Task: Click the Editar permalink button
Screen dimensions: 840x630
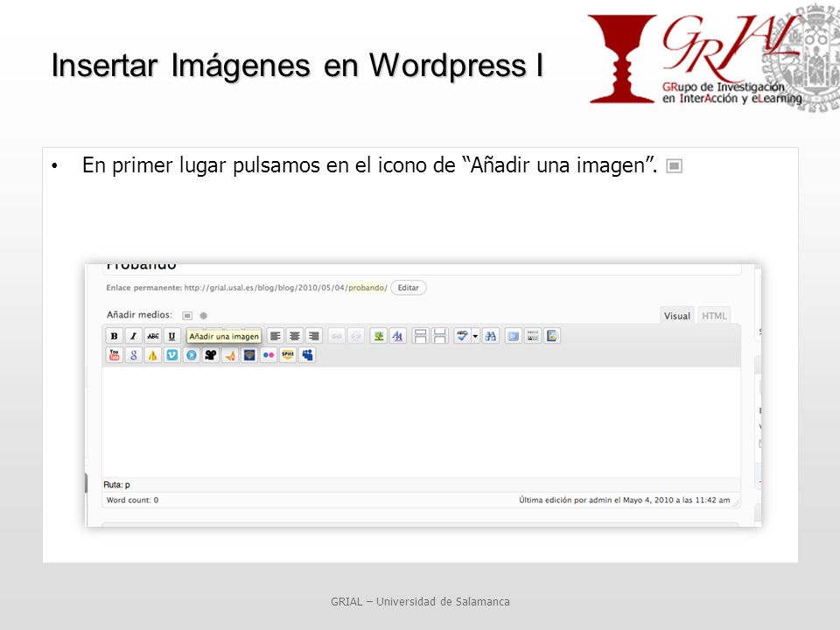Action: (x=409, y=288)
